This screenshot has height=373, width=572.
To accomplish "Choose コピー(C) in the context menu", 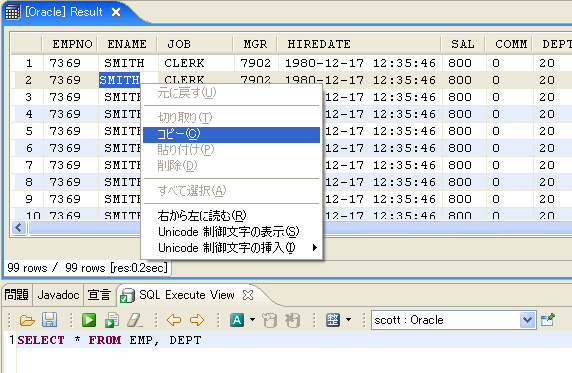I will 231,134.
